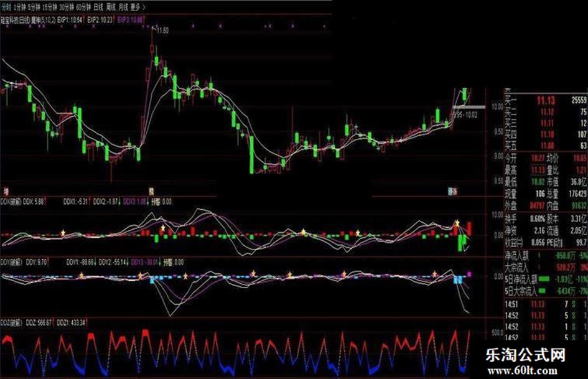Click the 11.60 high price marker
This screenshot has width=588, height=379.
click(163, 30)
